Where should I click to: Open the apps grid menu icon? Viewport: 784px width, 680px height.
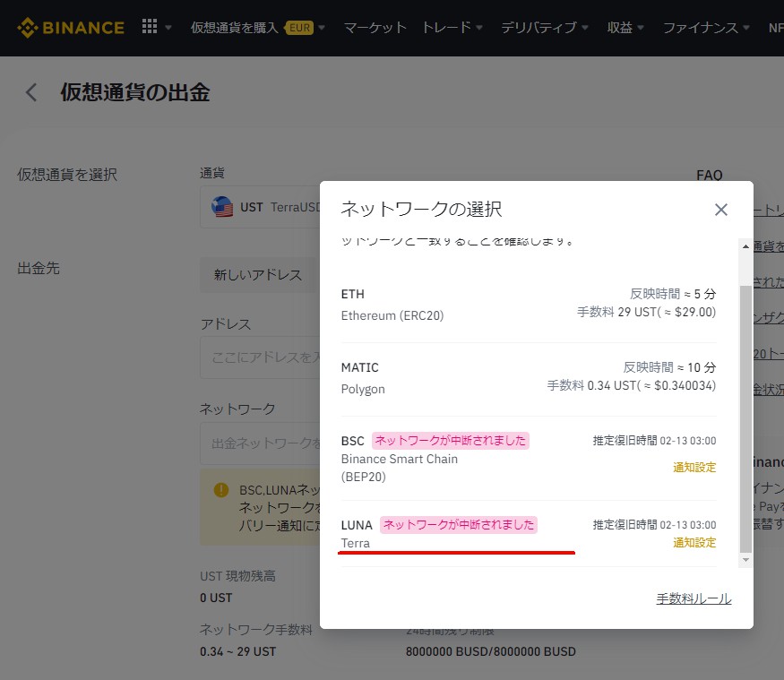(150, 27)
